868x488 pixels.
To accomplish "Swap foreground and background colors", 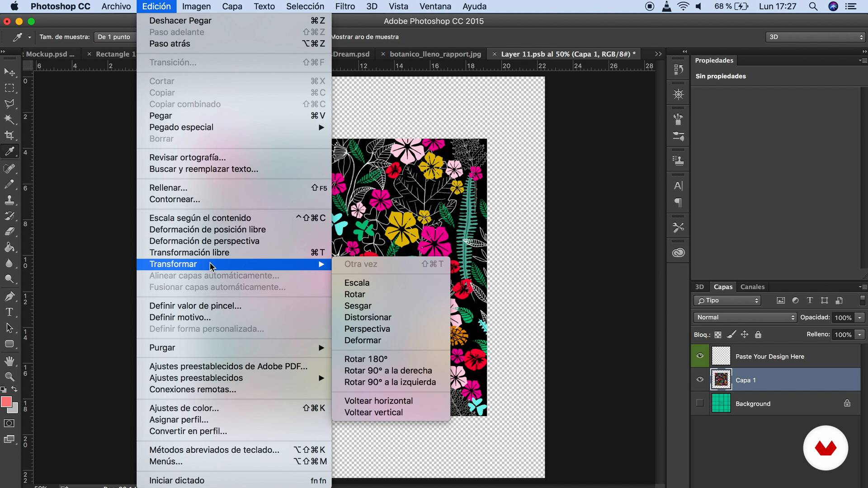I will tap(14, 389).
